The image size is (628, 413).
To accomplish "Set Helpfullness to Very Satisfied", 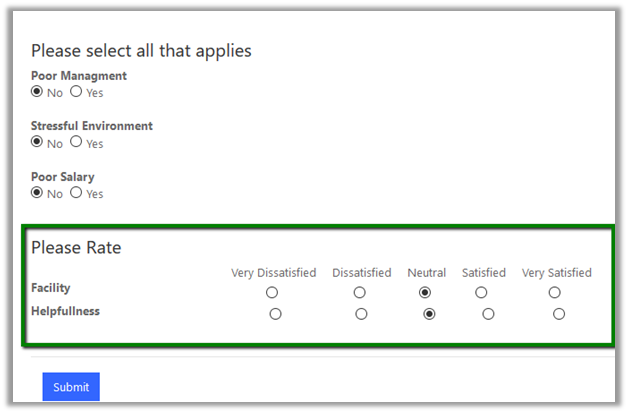I will tap(559, 314).
